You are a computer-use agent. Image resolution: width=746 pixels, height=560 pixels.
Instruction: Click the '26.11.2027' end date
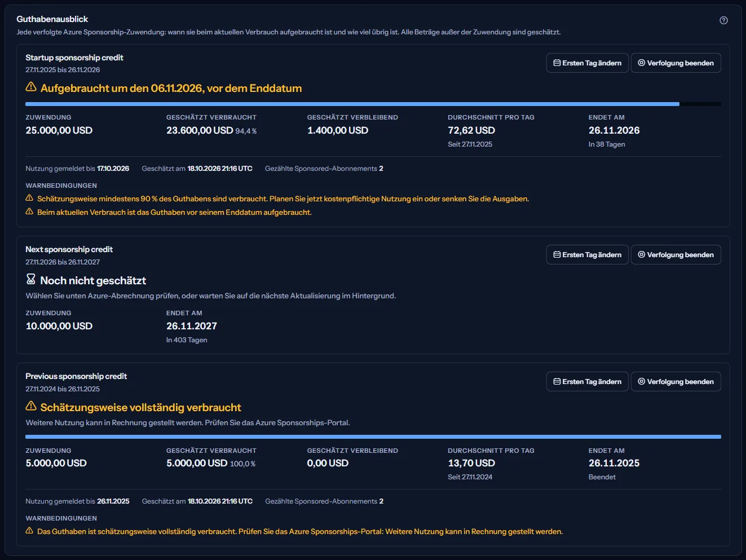point(192,326)
